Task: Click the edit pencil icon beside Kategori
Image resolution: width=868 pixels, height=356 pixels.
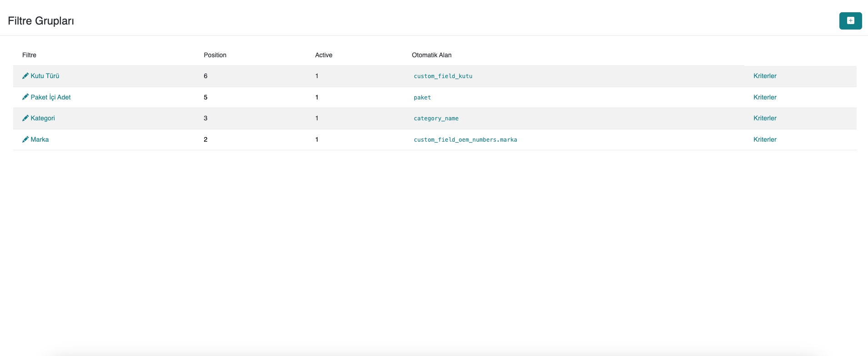Action: point(25,118)
